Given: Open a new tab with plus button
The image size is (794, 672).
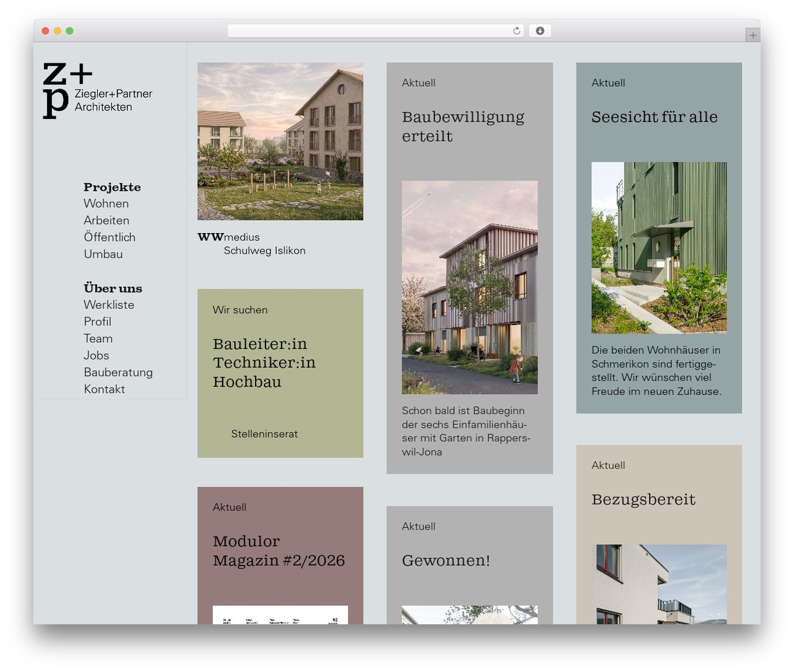Looking at the screenshot, I should point(752,35).
